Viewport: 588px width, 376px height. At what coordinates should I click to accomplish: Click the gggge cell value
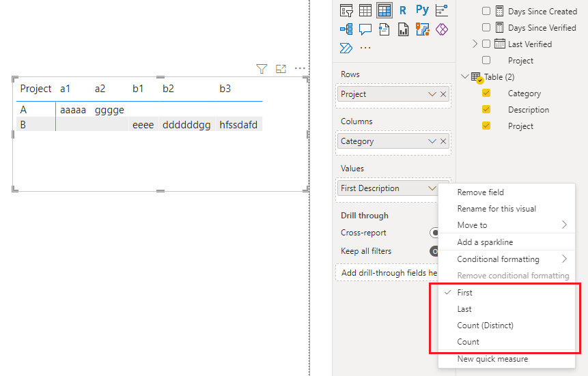109,111
